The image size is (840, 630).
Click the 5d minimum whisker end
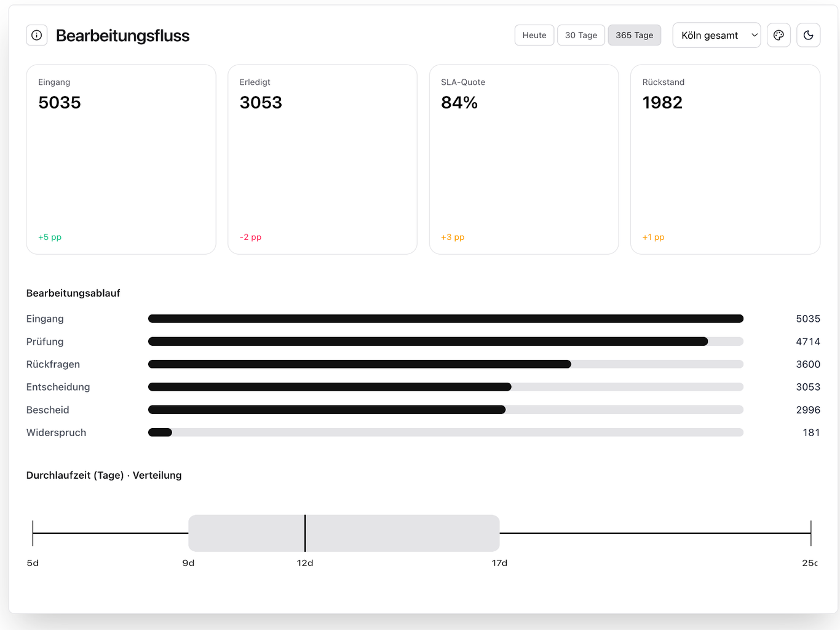pyautogui.click(x=33, y=533)
